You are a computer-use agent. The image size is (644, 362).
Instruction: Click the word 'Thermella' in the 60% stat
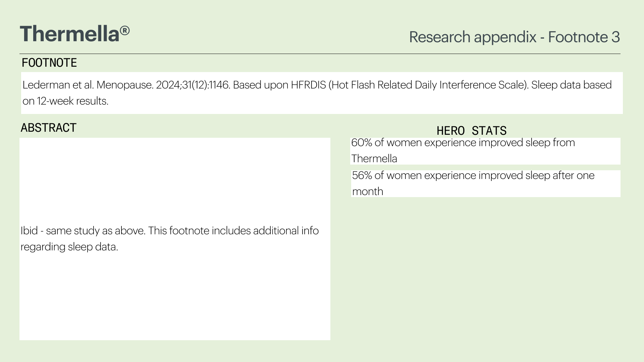pos(374,159)
